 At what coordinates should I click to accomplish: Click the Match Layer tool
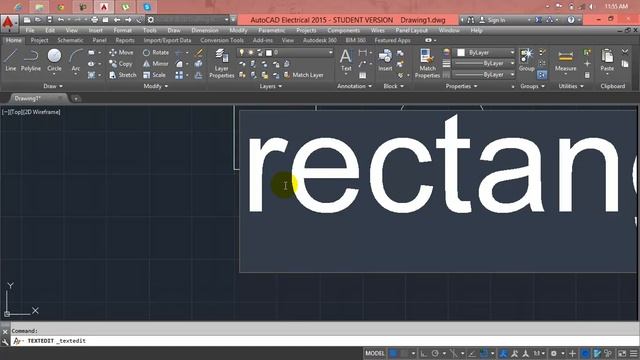coord(303,75)
